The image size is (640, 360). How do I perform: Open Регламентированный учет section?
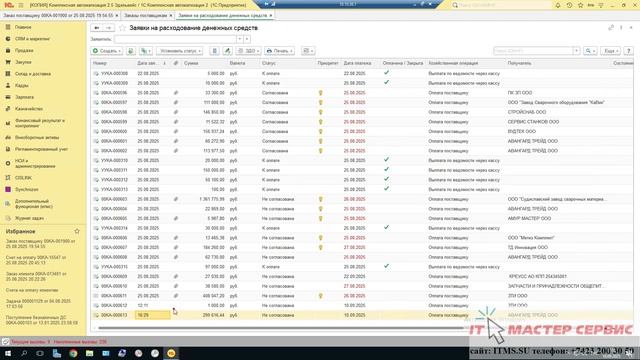click(41, 149)
